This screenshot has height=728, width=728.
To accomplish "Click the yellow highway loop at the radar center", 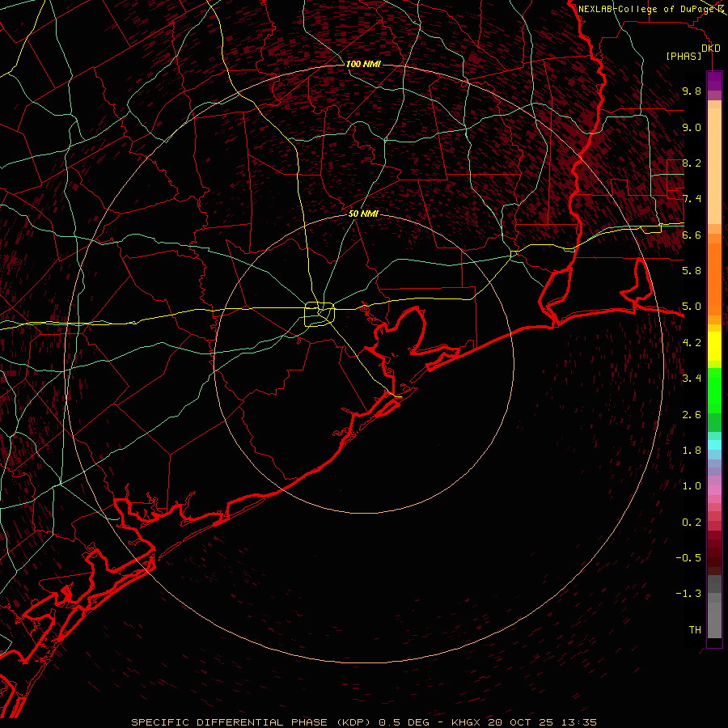I will pyautogui.click(x=320, y=315).
